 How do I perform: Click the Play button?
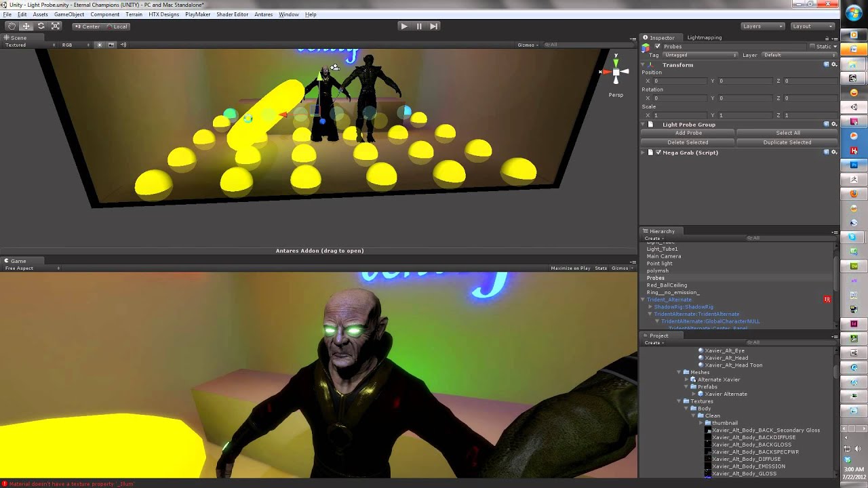404,26
